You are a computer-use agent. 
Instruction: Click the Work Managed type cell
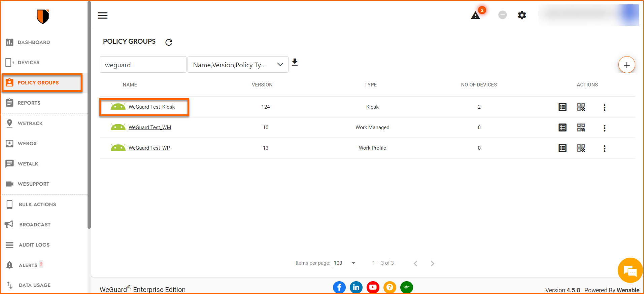click(372, 127)
